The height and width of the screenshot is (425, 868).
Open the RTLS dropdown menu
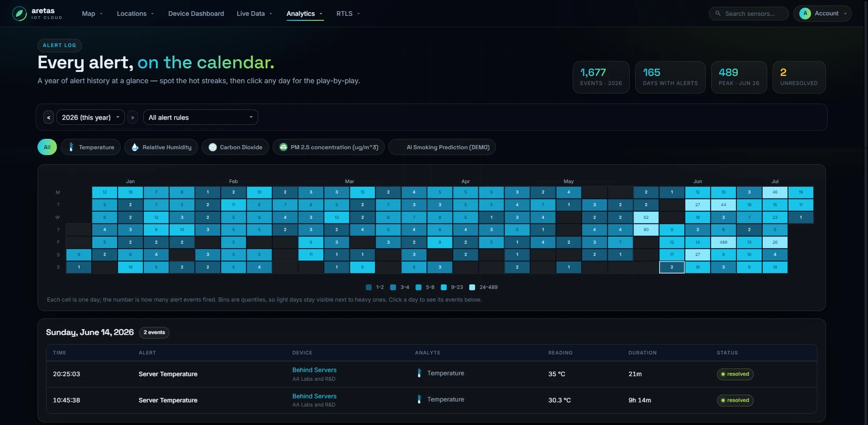(348, 14)
